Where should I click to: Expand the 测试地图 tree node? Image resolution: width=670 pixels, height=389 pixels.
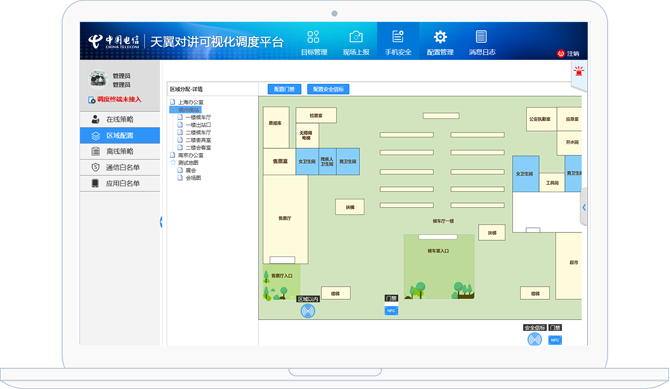click(188, 162)
